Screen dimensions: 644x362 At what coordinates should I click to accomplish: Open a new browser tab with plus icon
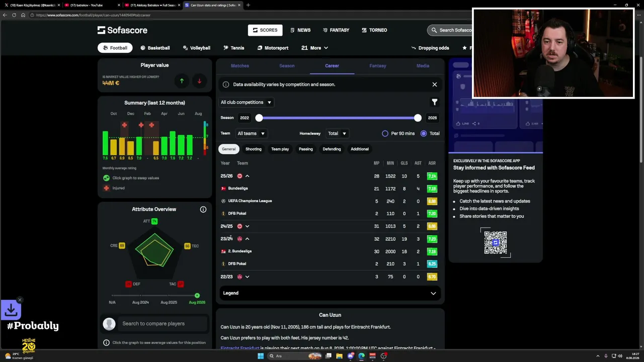pyautogui.click(x=248, y=5)
